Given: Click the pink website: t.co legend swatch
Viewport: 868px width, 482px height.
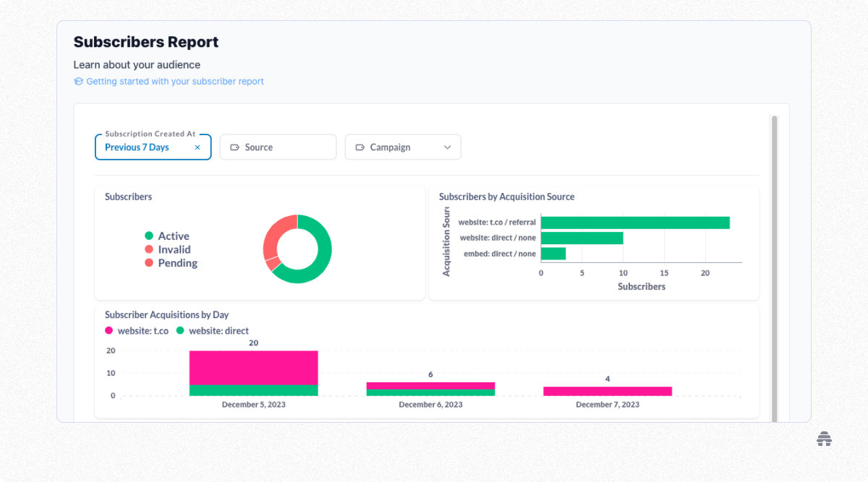Looking at the screenshot, I should tap(109, 331).
